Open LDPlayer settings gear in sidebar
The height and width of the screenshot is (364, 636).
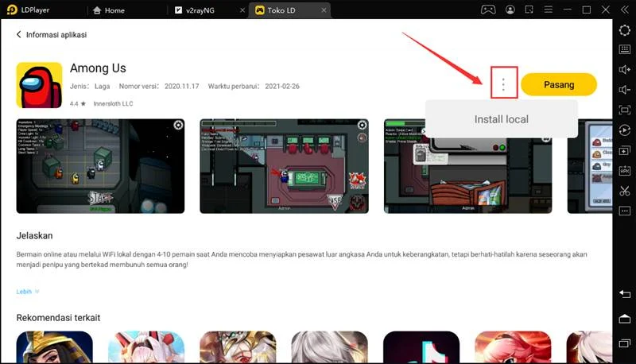point(625,30)
